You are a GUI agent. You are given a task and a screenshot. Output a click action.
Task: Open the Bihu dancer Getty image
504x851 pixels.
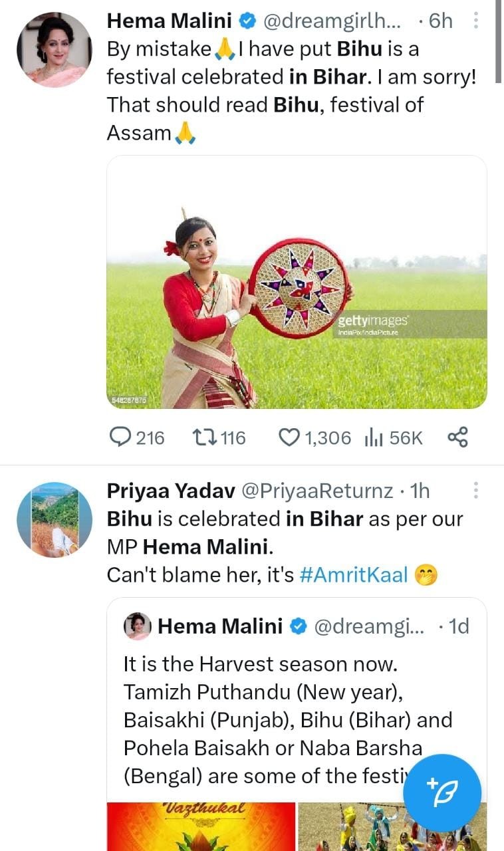pos(297,282)
